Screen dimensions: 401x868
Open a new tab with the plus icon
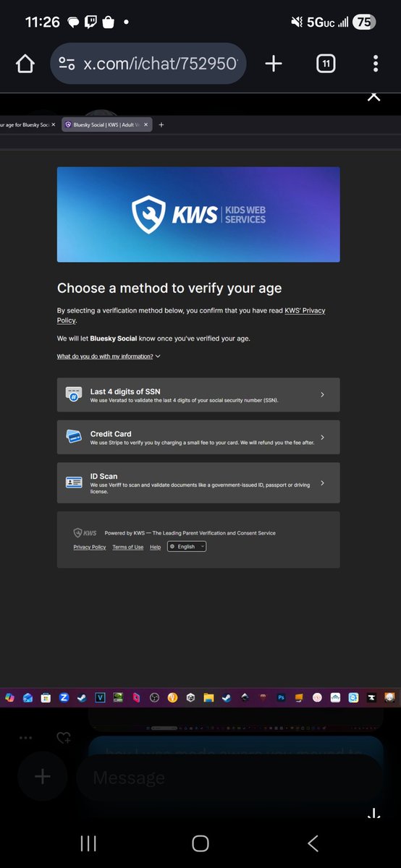pyautogui.click(x=274, y=64)
